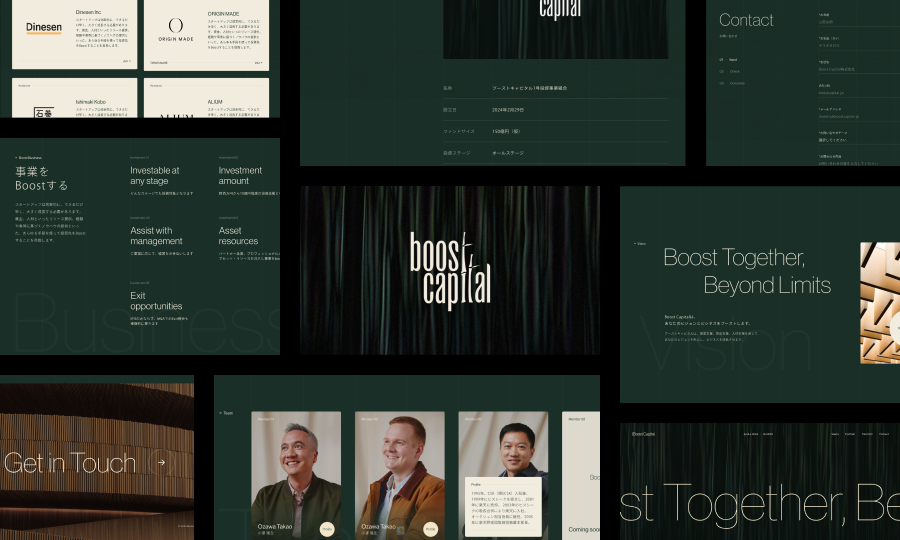Click Profile button on green-jacket member card
Viewport: 900px width, 540px height.
(327, 529)
